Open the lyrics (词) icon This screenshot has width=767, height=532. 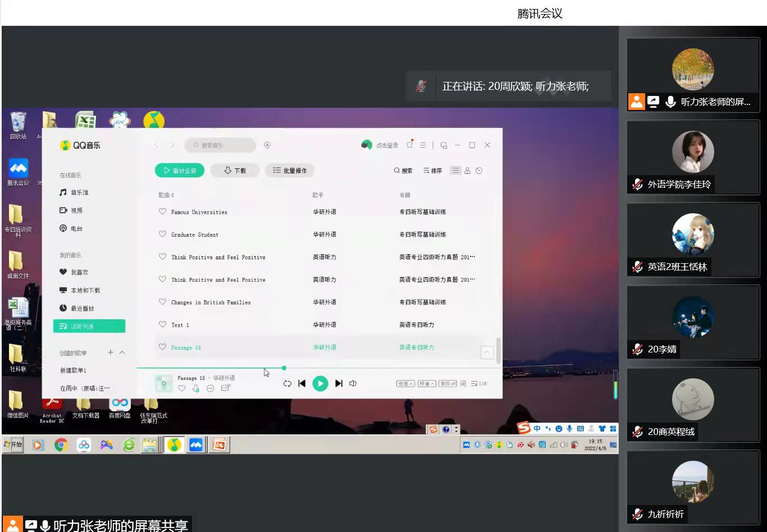point(463,384)
